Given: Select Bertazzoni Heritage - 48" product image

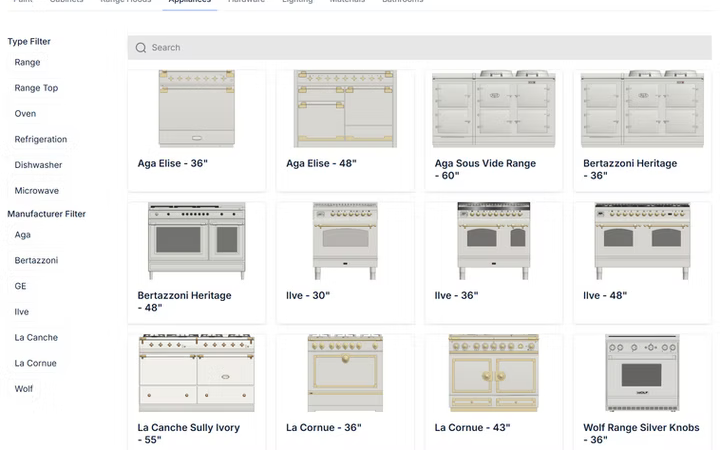Looking at the screenshot, I should coord(196,240).
